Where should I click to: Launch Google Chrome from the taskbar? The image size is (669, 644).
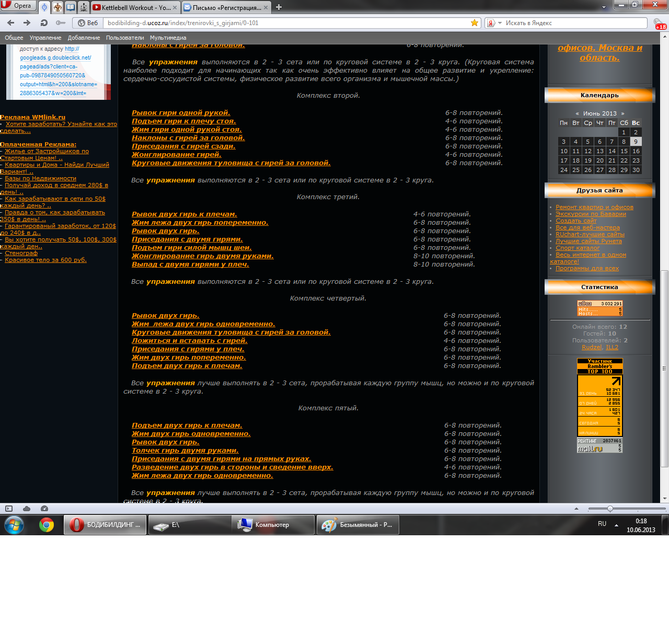47,525
